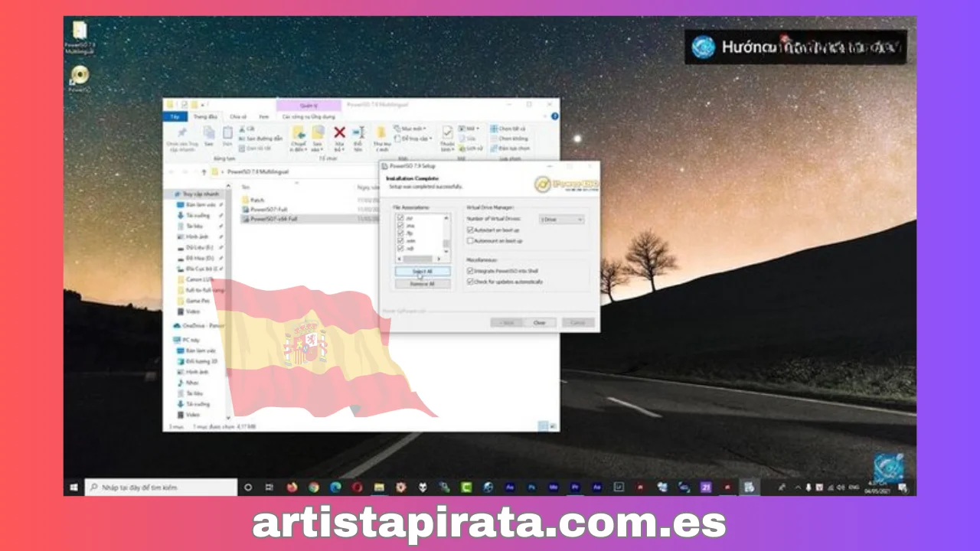Click the blue Help question mark icon
Image resolution: width=980 pixels, height=551 pixels.
click(x=554, y=116)
